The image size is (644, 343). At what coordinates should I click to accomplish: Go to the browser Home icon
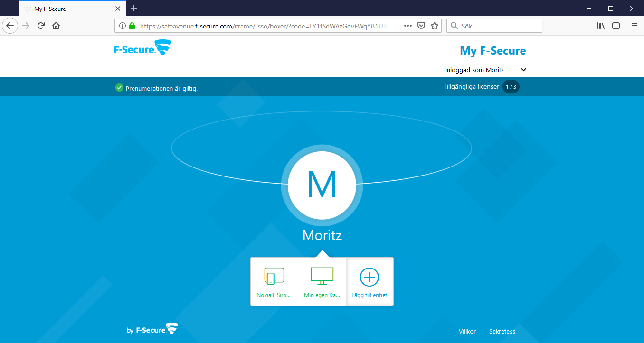point(56,26)
